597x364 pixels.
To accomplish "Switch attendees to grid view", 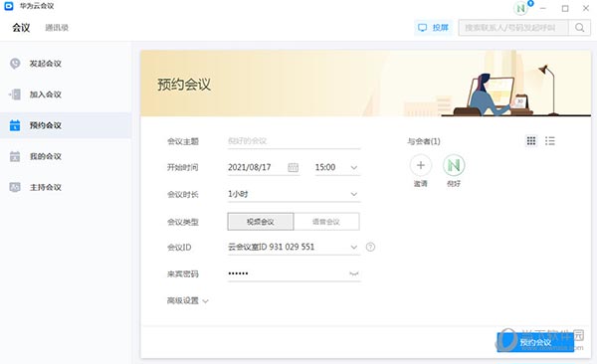I will click(531, 141).
